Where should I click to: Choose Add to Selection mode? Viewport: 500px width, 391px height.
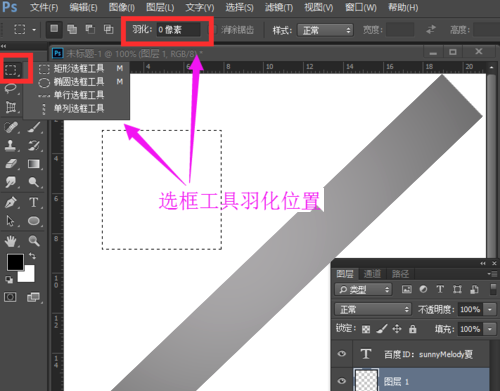click(x=72, y=29)
